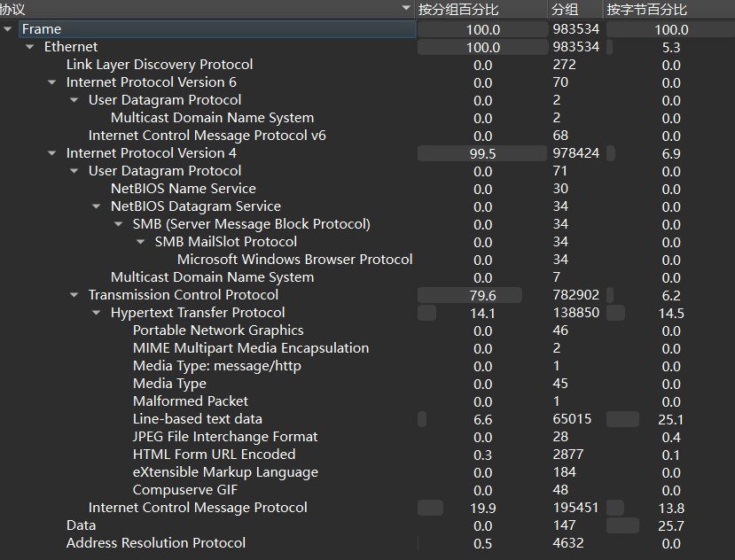
Task: Select Microsoft Windows Browser Protocol row
Action: [294, 260]
